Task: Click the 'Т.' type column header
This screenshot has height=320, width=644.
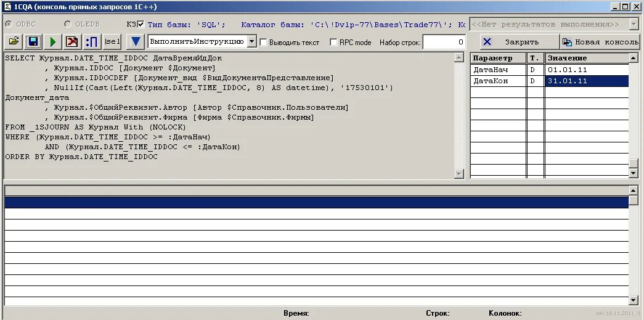Action: pyautogui.click(x=535, y=58)
